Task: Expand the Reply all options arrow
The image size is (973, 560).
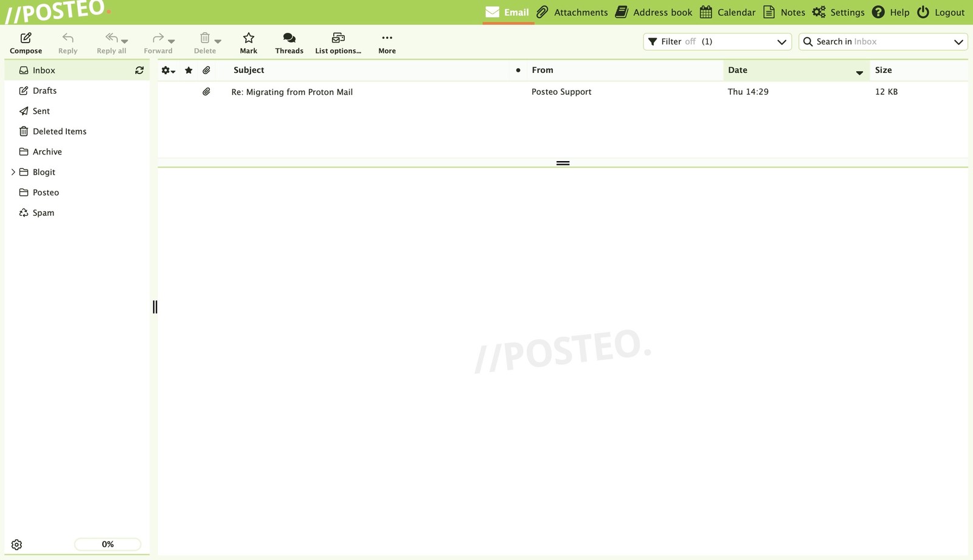Action: tap(125, 41)
